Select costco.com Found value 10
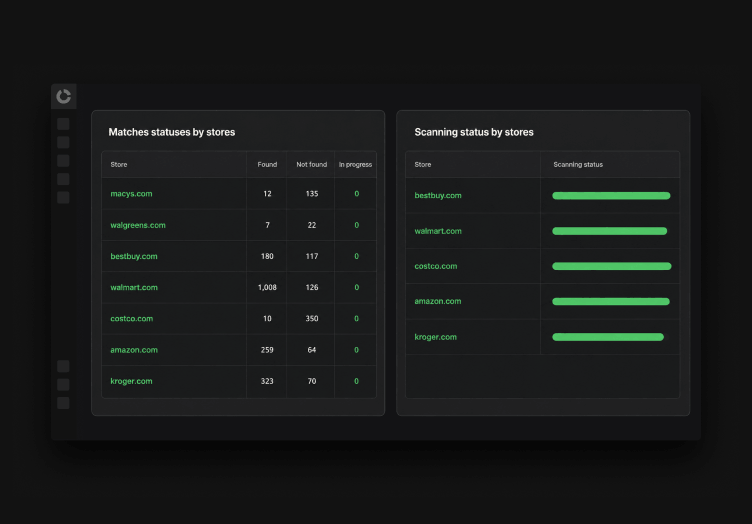The image size is (752, 524). (x=267, y=318)
